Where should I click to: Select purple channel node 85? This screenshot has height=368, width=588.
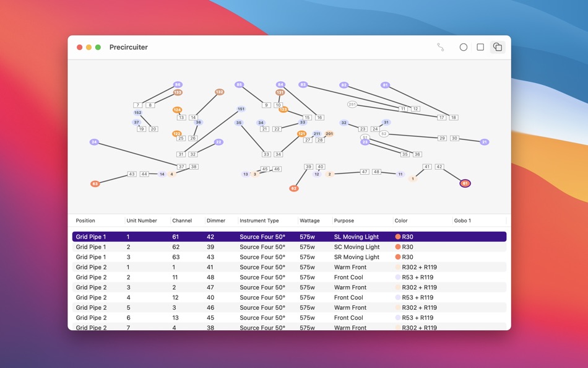(x=240, y=84)
